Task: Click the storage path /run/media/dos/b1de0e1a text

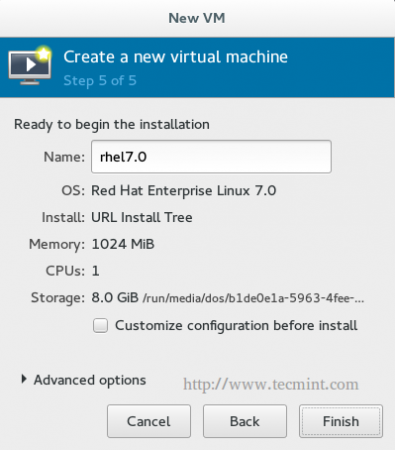Action: tap(253, 298)
